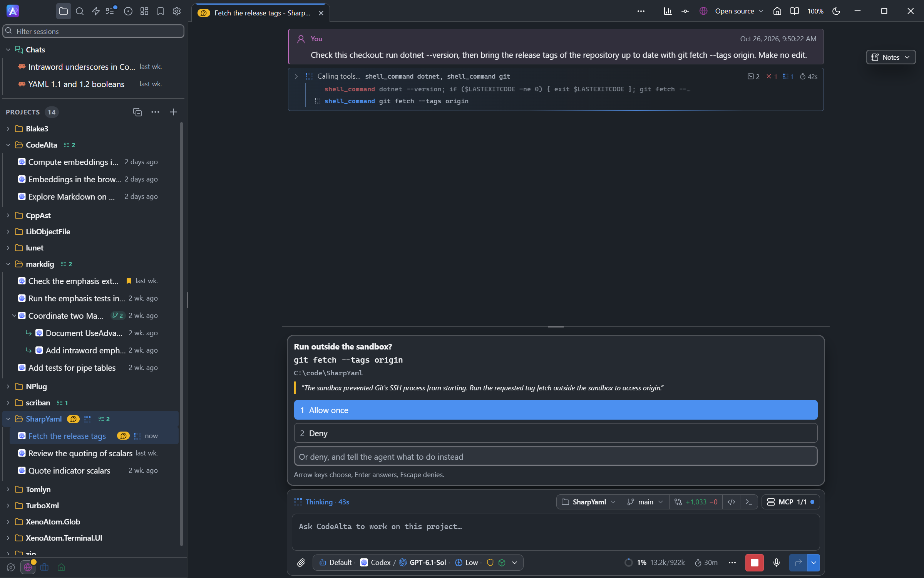Expand the calling tools details chevron
The height and width of the screenshot is (578, 924).
(x=296, y=76)
